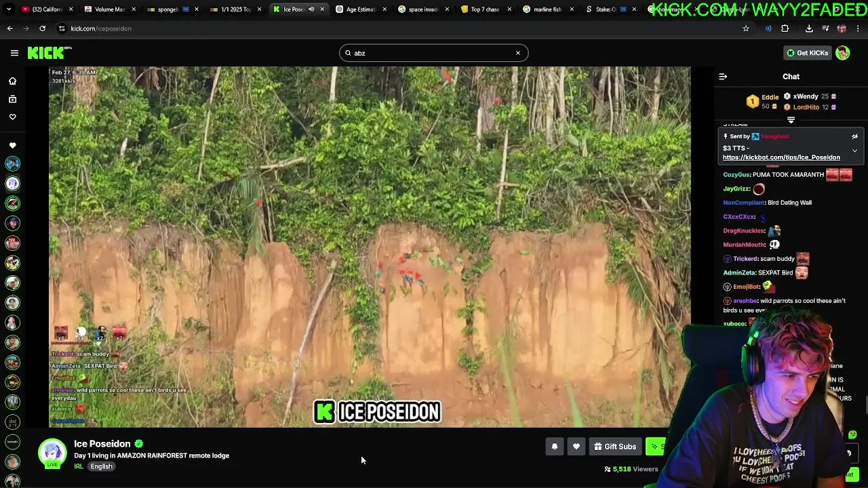
Task: Click the Kick search field containing abz
Action: (x=434, y=53)
